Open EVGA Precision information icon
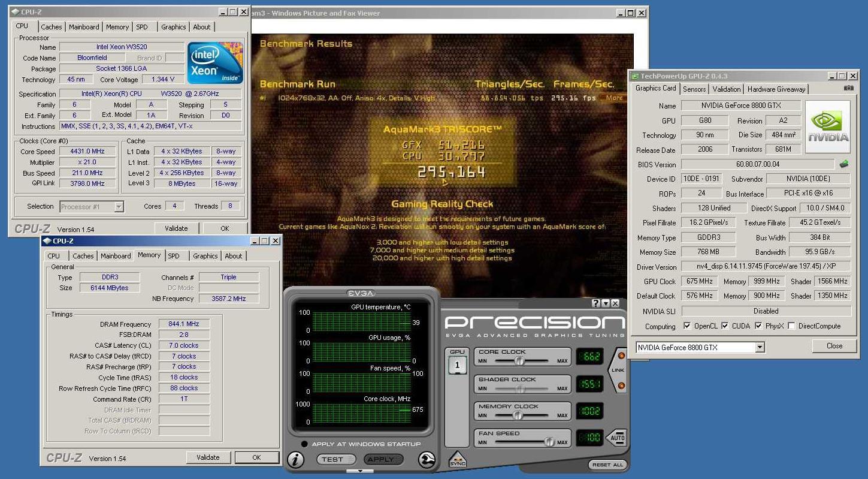 point(295,459)
